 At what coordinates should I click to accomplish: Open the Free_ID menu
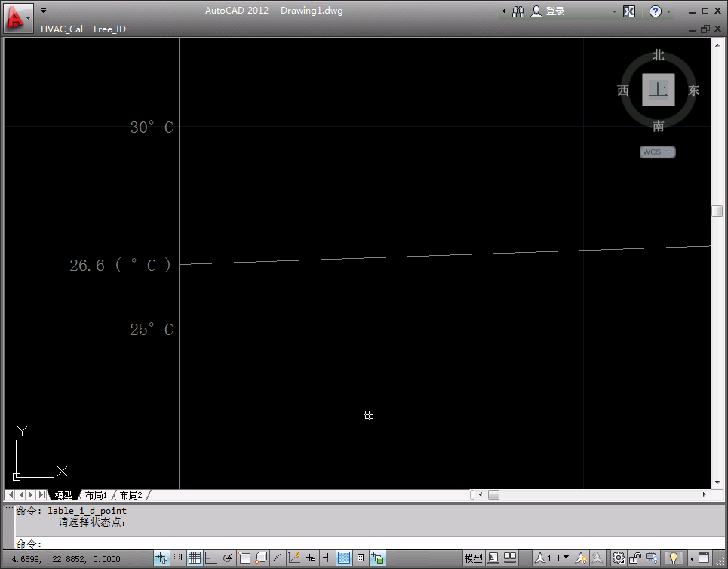pos(109,29)
